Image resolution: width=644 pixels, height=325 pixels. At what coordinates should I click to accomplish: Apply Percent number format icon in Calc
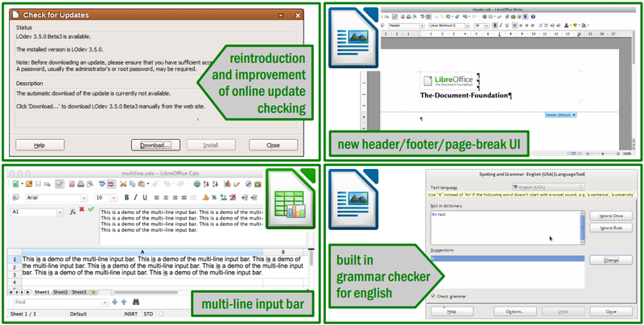tap(214, 197)
